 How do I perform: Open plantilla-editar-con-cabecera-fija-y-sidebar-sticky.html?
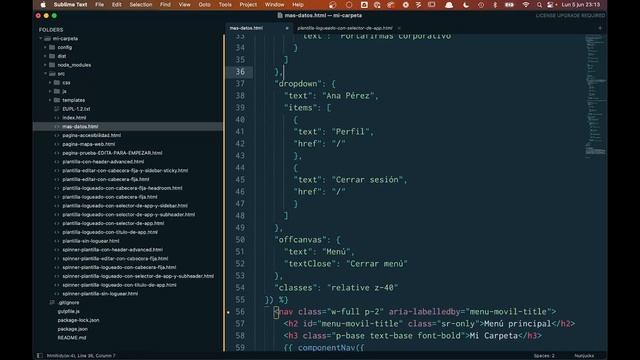125,171
